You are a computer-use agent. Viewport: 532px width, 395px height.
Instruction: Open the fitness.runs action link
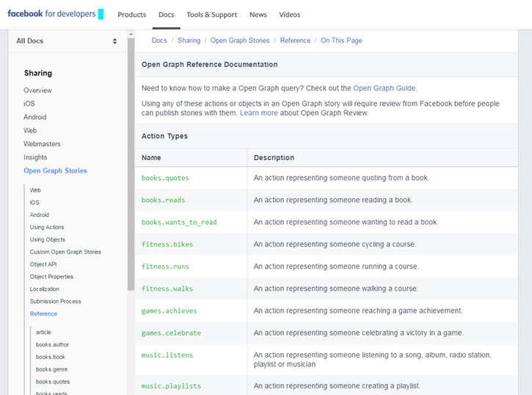coord(165,267)
